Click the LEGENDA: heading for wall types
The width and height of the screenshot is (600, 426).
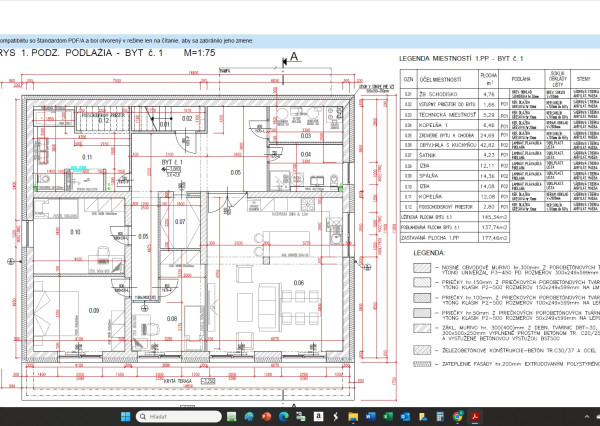tap(428, 254)
